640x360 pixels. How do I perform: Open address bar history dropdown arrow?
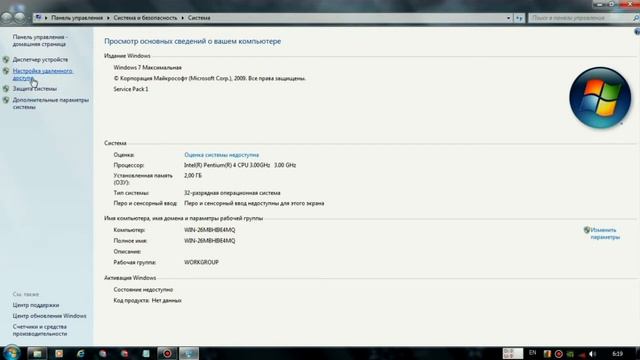508,18
